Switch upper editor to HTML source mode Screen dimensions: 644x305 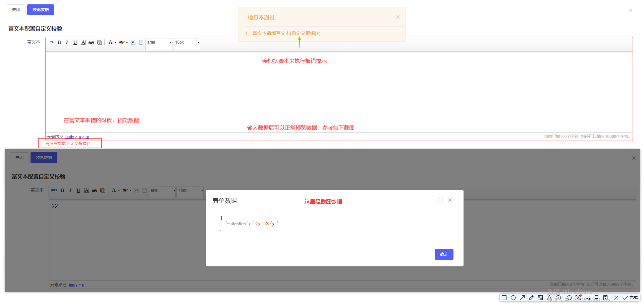click(x=51, y=42)
